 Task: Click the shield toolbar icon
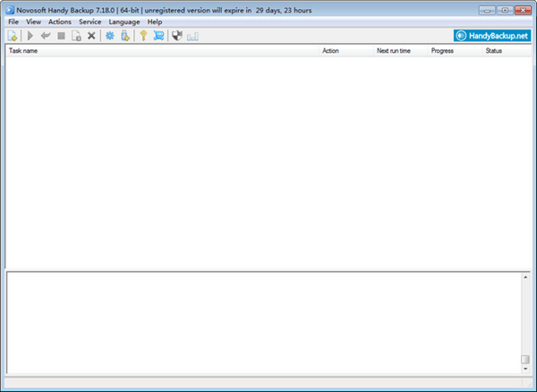point(177,36)
